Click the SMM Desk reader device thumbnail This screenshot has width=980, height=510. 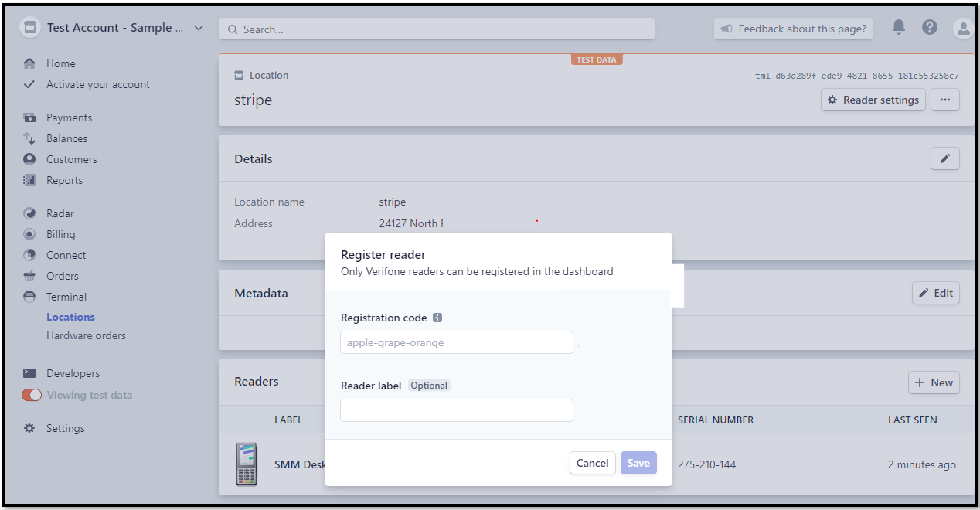(x=247, y=464)
